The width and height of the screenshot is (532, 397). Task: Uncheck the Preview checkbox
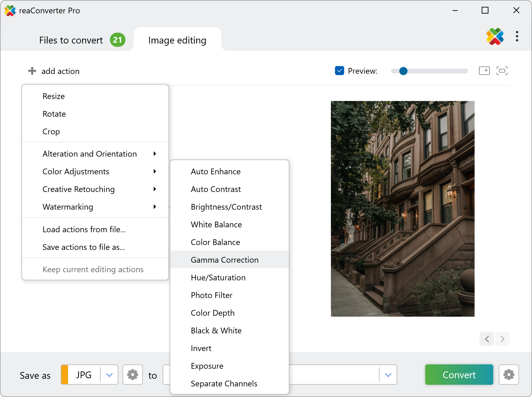point(339,71)
